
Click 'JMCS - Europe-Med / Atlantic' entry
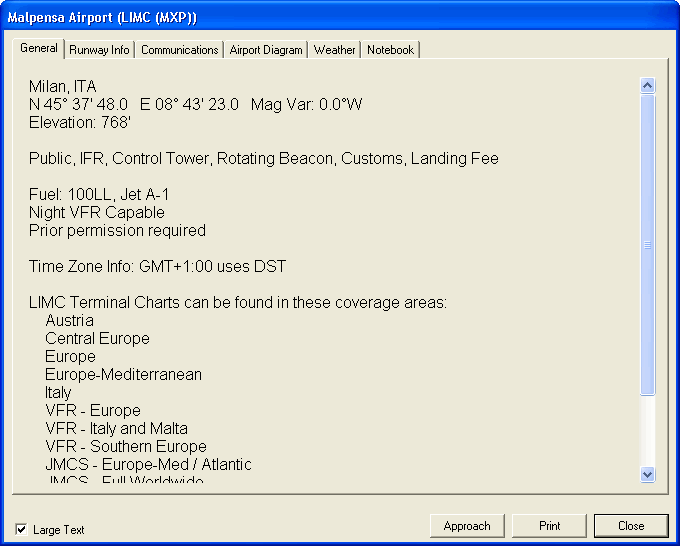click(148, 464)
